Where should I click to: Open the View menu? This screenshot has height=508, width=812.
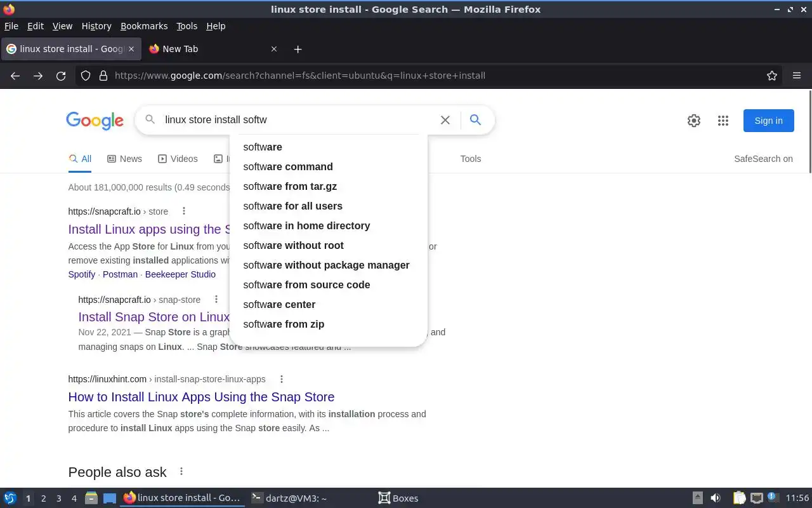coord(62,26)
